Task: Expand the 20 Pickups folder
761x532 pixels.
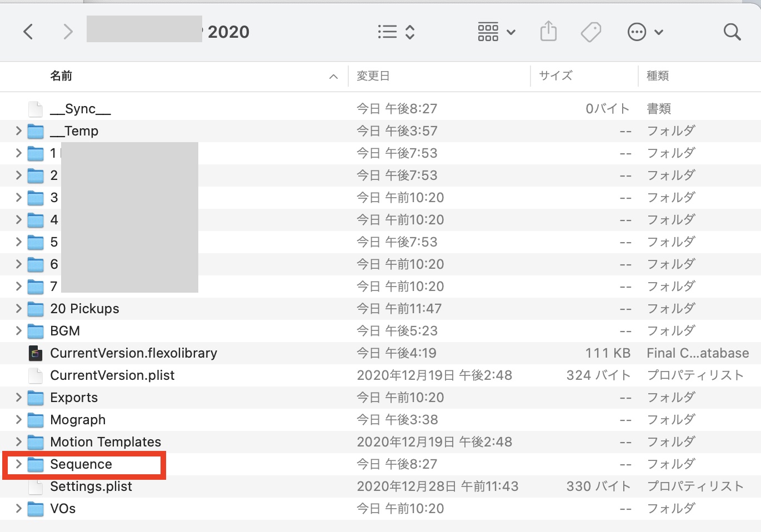Action: pyautogui.click(x=18, y=309)
